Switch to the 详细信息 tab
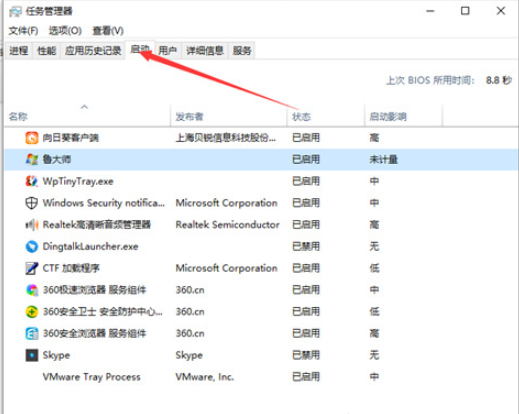519x414 pixels. [x=205, y=51]
